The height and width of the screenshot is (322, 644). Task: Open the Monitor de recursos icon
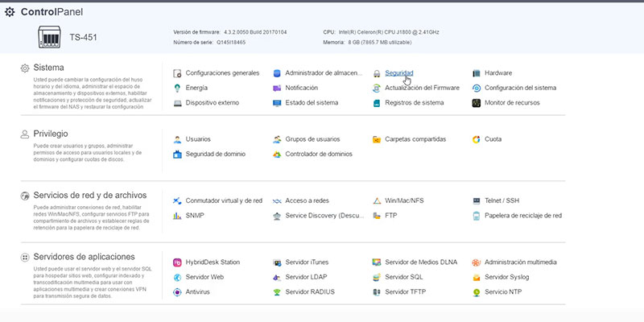477,103
